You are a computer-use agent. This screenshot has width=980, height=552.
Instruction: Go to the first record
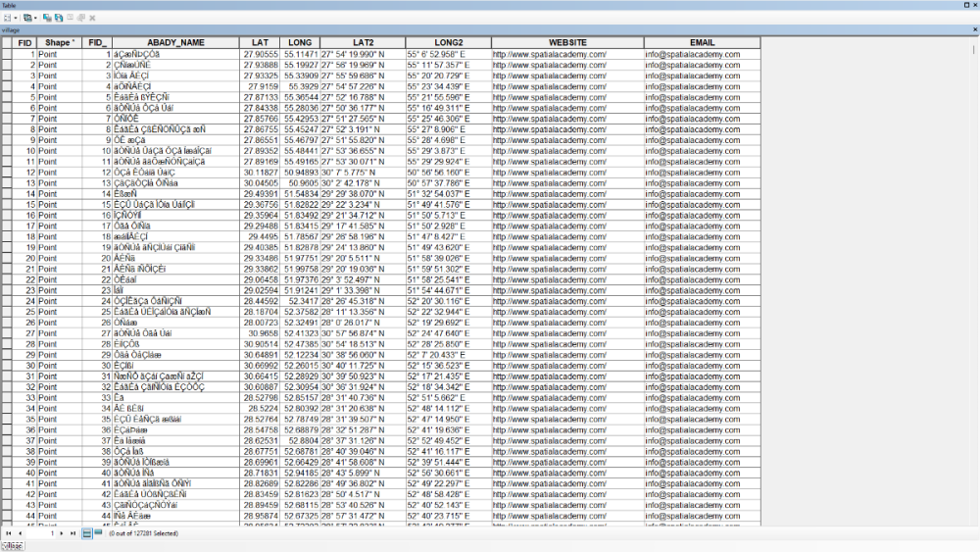(x=9, y=533)
